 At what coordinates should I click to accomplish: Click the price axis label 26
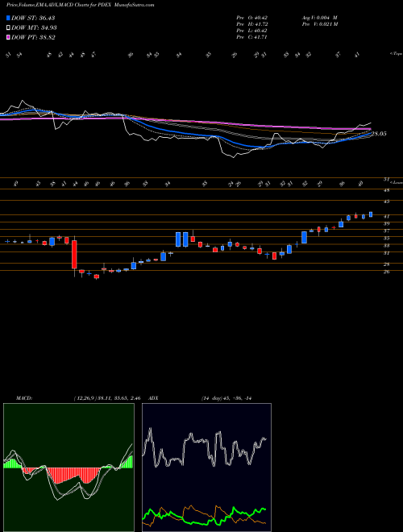tap(386, 272)
